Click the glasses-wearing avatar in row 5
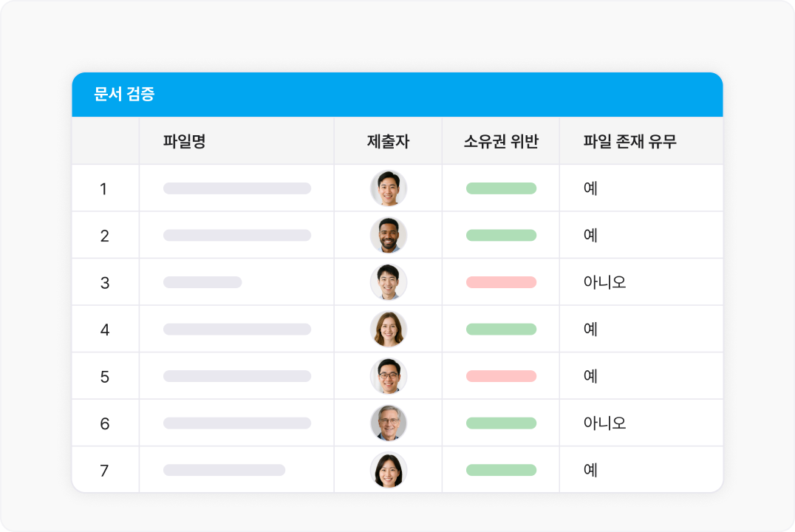This screenshot has width=795, height=532. pos(389,376)
